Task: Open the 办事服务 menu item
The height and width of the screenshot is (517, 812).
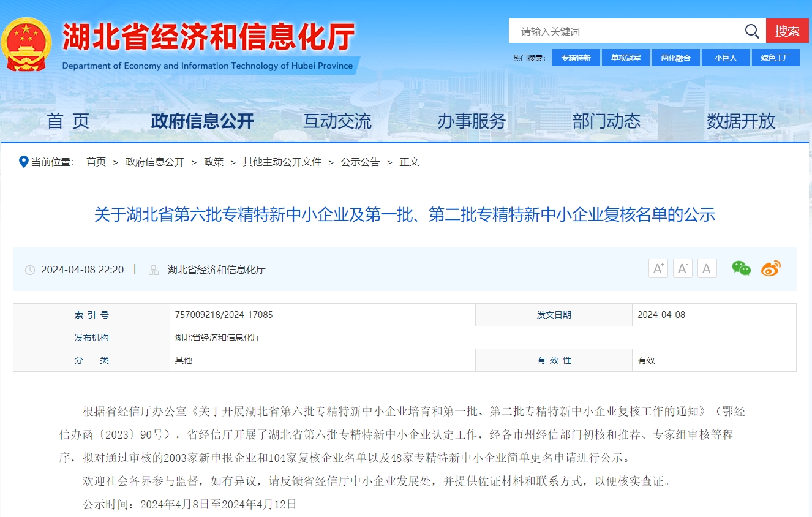Action: tap(472, 121)
